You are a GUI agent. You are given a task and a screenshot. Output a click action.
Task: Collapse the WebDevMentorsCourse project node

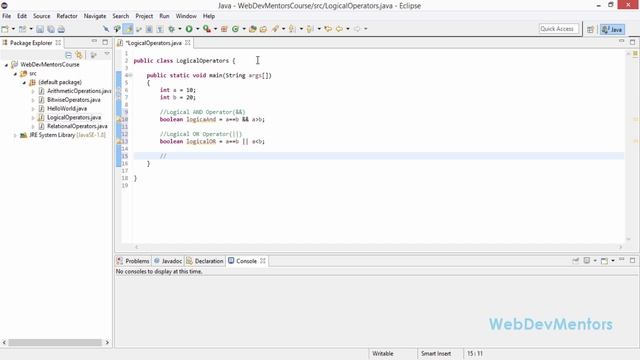coord(6,65)
